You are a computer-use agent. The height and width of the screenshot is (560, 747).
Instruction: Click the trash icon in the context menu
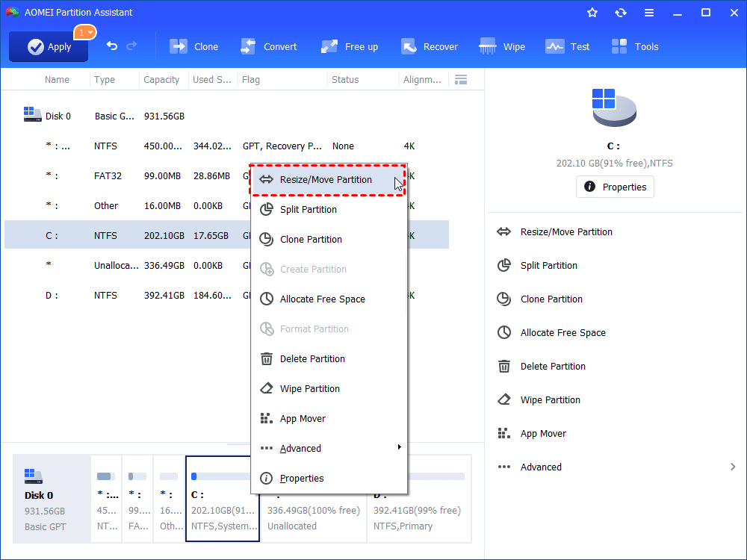point(267,359)
